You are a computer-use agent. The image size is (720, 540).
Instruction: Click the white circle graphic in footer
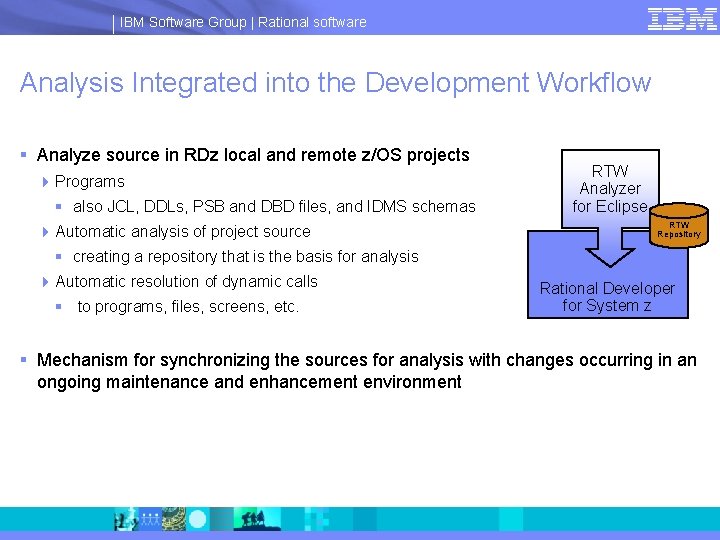click(x=198, y=519)
